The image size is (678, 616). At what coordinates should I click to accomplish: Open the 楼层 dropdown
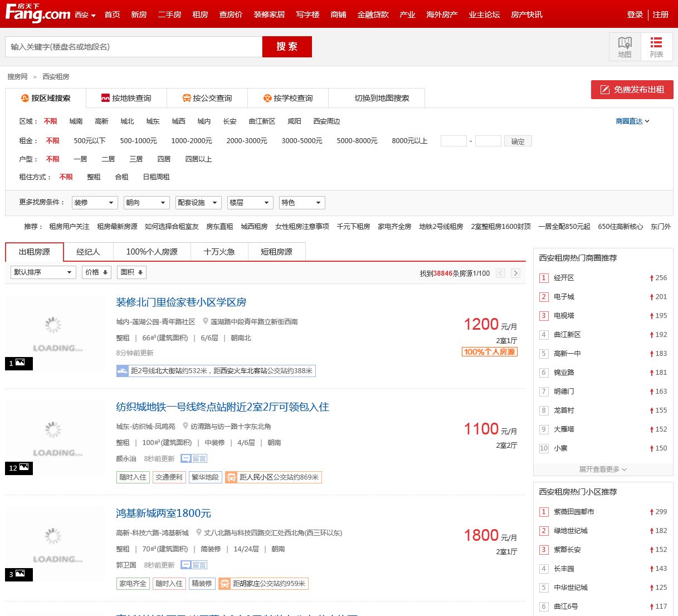click(250, 203)
